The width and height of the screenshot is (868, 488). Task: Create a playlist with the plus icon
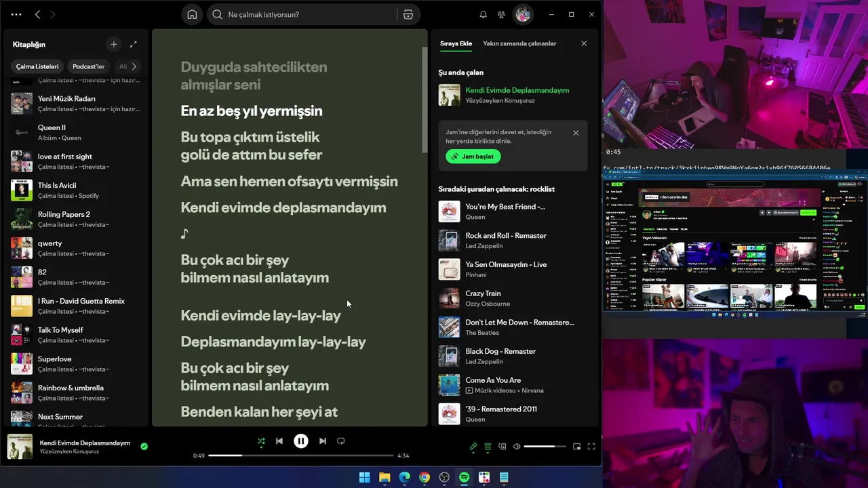click(x=113, y=44)
